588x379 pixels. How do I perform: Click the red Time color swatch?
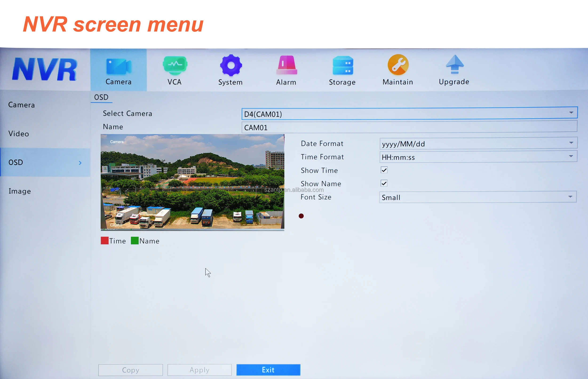104,241
